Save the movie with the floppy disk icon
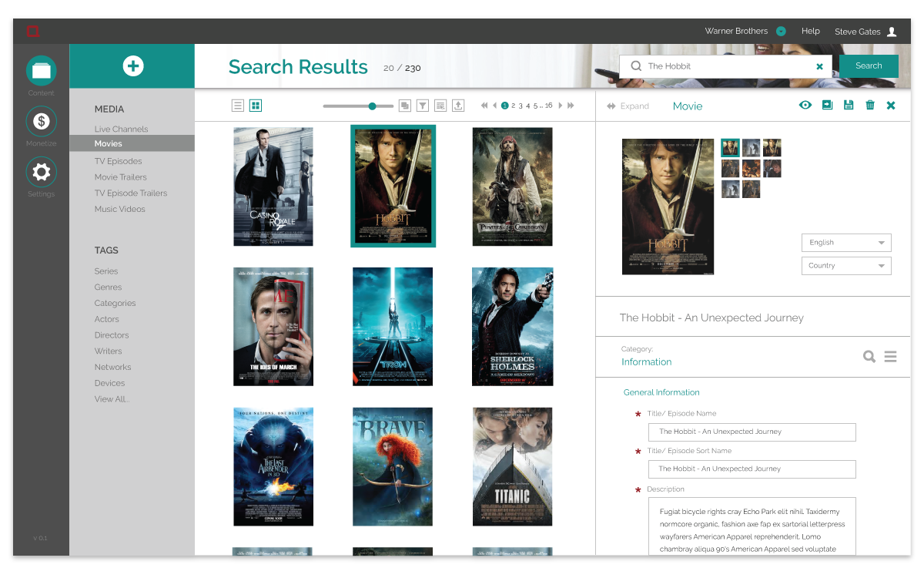The height and width of the screenshot is (578, 924). pyautogui.click(x=849, y=105)
